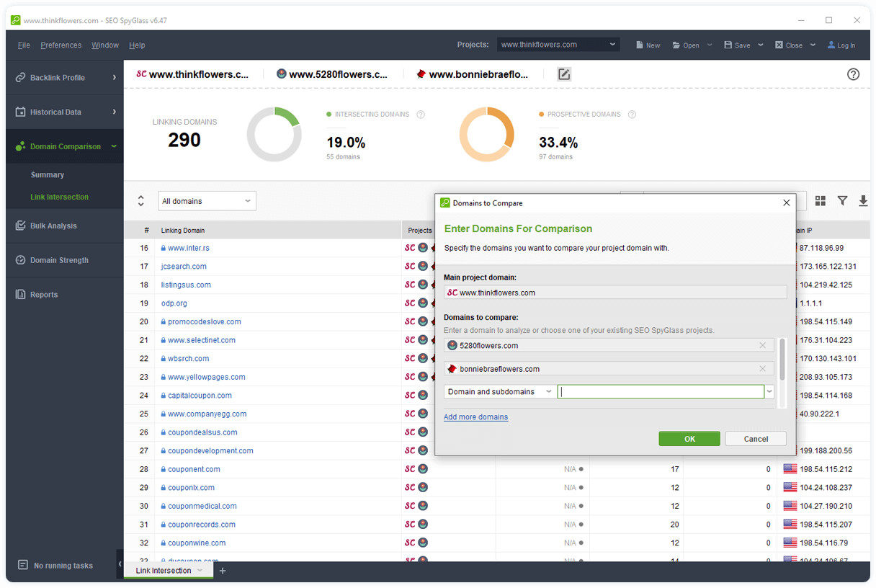Open the Domain and subdomains dropdown

pos(499,392)
